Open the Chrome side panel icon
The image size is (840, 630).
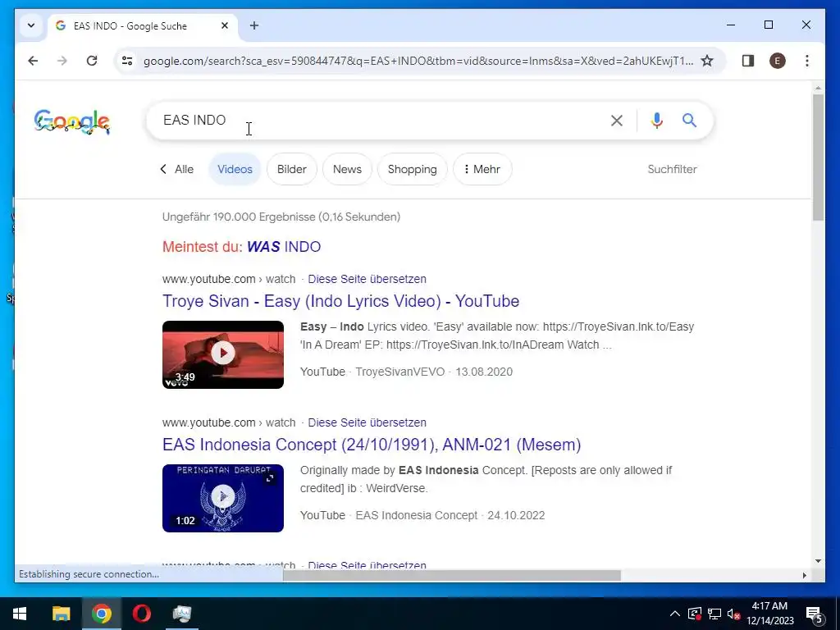click(748, 61)
